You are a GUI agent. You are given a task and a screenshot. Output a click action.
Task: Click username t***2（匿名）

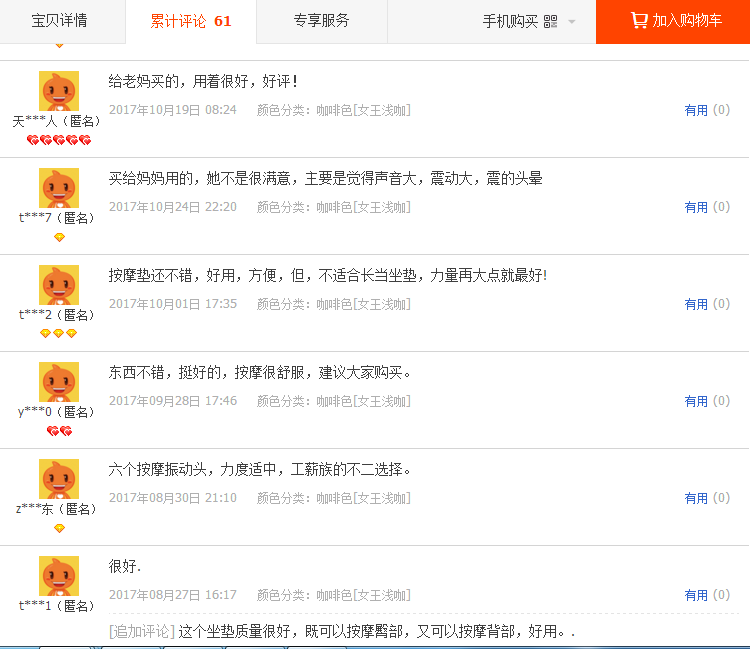56,316
